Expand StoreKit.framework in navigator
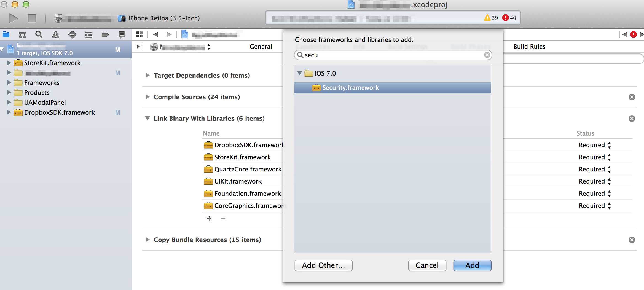Screen dimensions: 644x290 [x=9, y=63]
